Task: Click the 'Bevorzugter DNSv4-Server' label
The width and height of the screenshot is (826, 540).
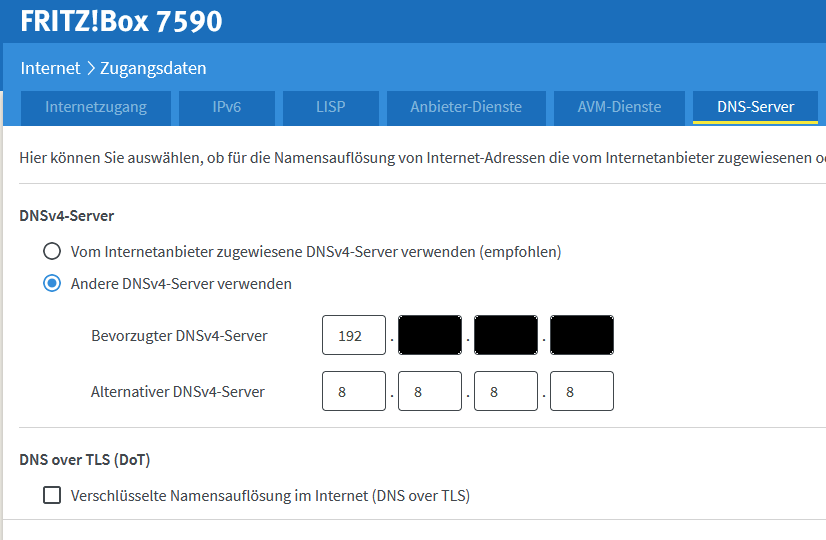Action: click(x=179, y=336)
